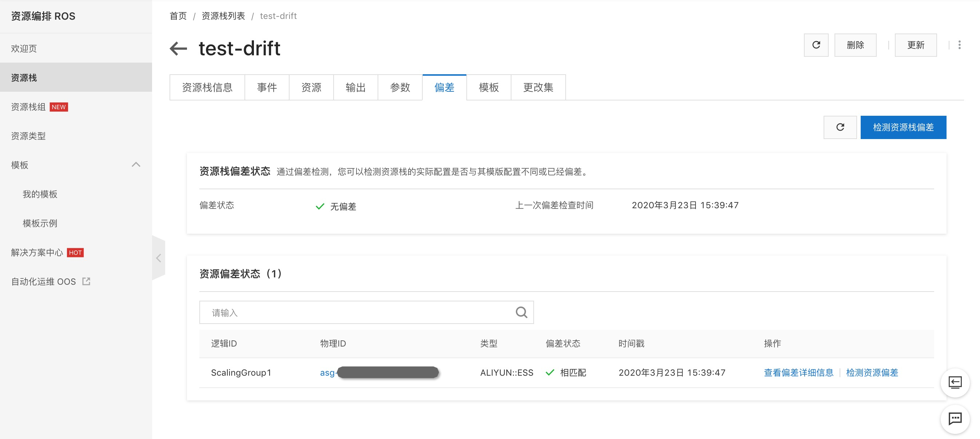
Task: Click the external link icon next to 自动化运维 OOS
Action: [x=86, y=281]
